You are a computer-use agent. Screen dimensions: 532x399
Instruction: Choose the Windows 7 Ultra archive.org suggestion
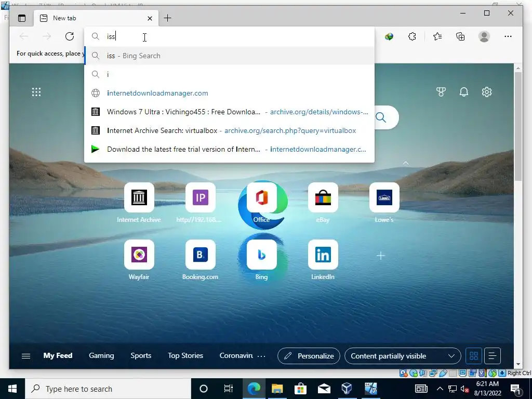point(229,112)
